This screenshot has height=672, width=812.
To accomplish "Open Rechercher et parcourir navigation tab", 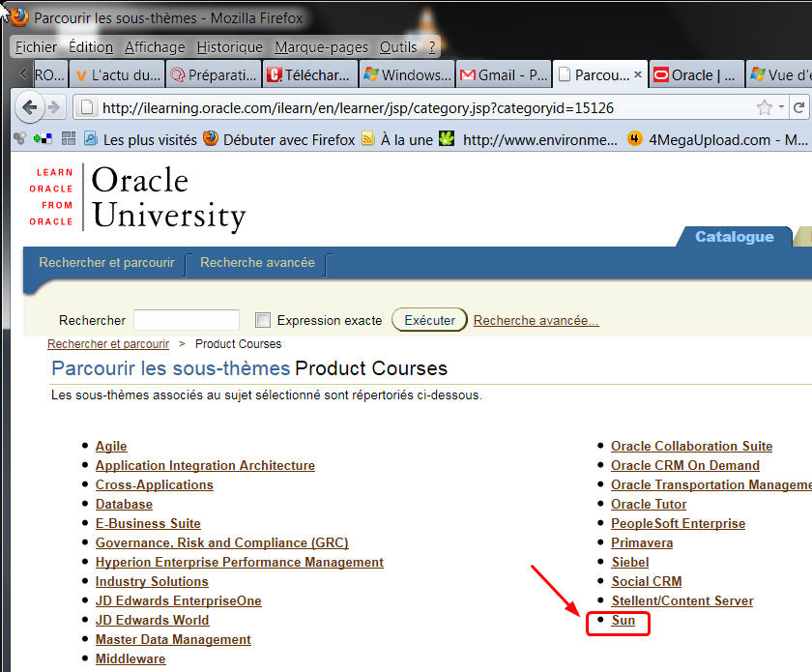I will coord(106,262).
